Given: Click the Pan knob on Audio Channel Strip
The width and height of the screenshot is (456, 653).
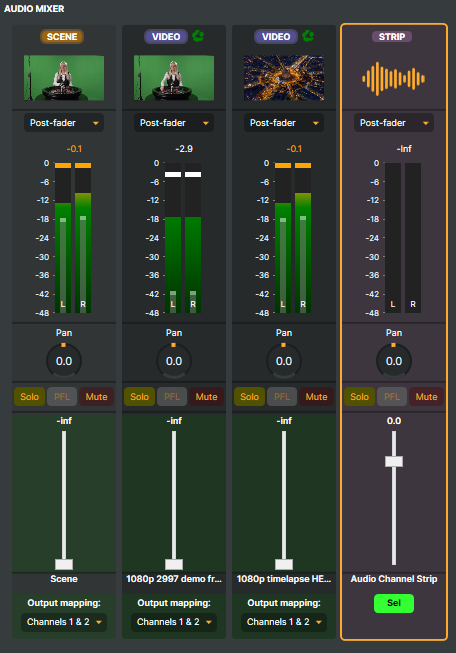Looking at the screenshot, I should coord(394,361).
